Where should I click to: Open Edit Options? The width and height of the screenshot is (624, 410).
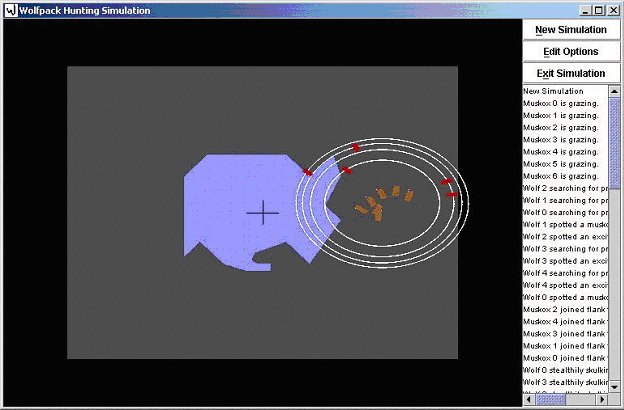click(x=571, y=51)
